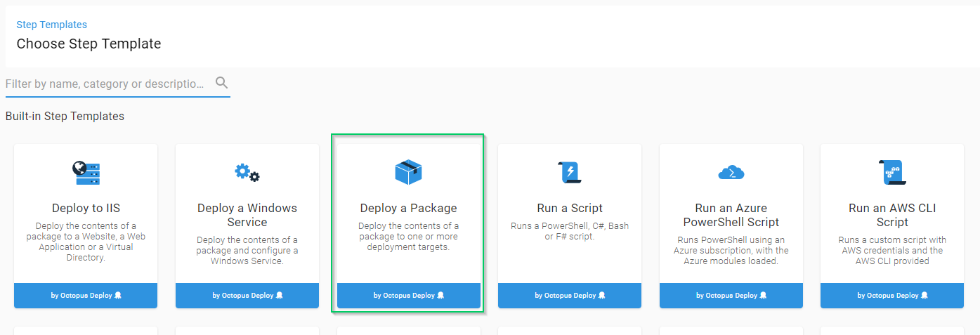This screenshot has height=335, width=980.
Task: Click by Octopus Deploy footer under AWS CLI Script
Action: (x=892, y=296)
